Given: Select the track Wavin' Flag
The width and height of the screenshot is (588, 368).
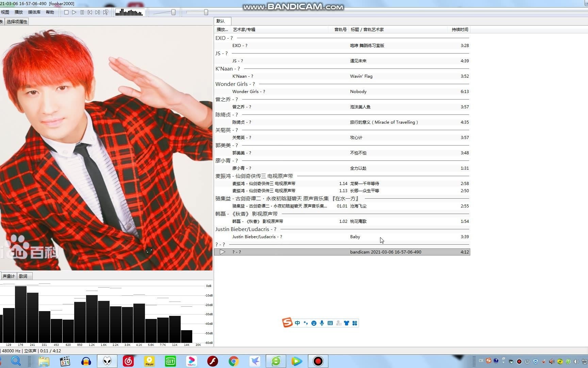Looking at the screenshot, I should (342, 76).
